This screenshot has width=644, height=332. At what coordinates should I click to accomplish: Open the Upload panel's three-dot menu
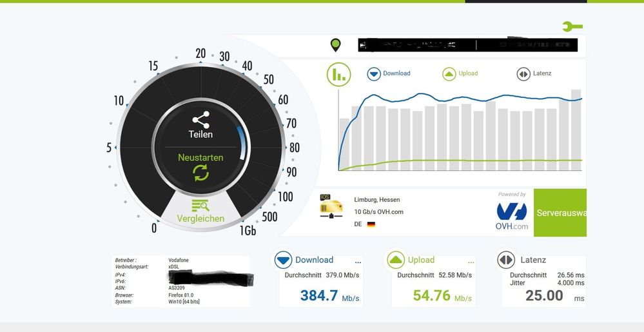click(471, 262)
